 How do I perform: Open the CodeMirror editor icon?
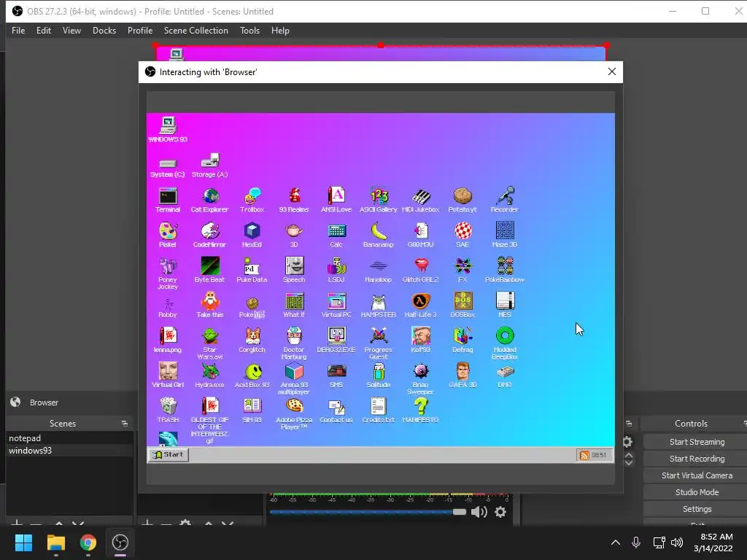(209, 235)
